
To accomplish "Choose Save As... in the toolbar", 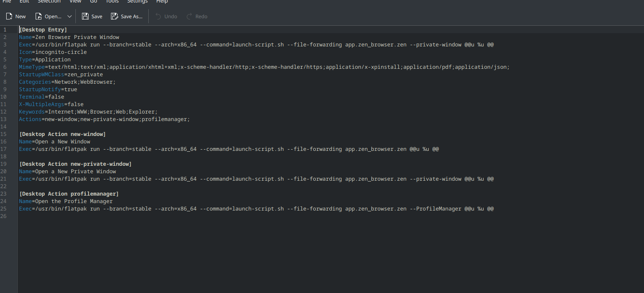I will pyautogui.click(x=127, y=17).
